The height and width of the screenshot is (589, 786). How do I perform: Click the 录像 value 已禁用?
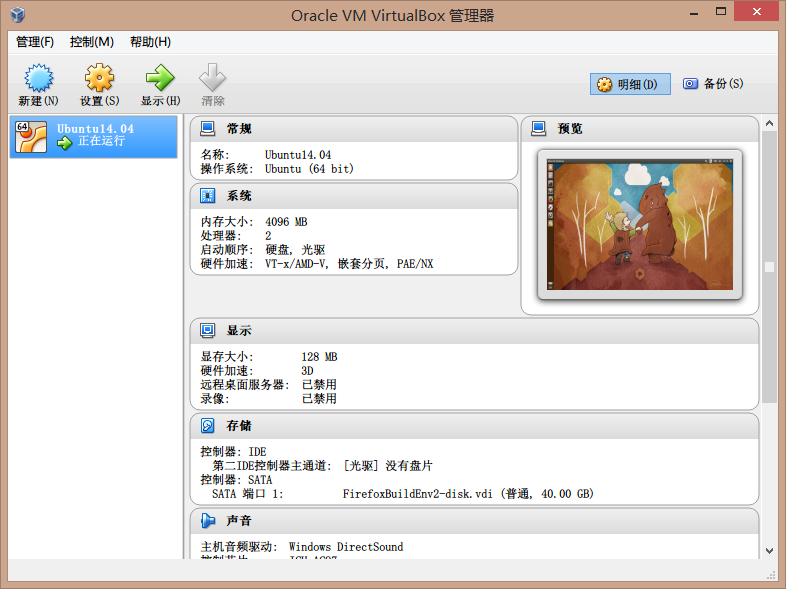click(x=319, y=399)
